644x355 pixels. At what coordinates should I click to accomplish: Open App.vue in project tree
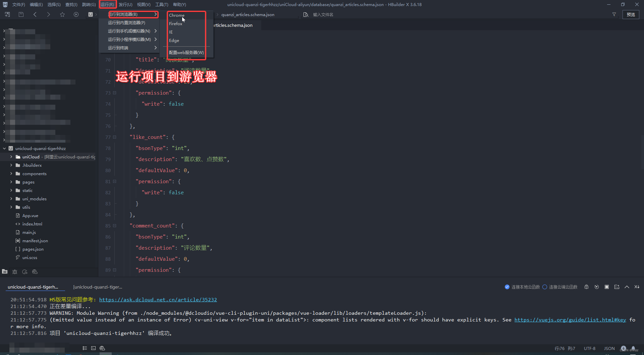click(30, 215)
